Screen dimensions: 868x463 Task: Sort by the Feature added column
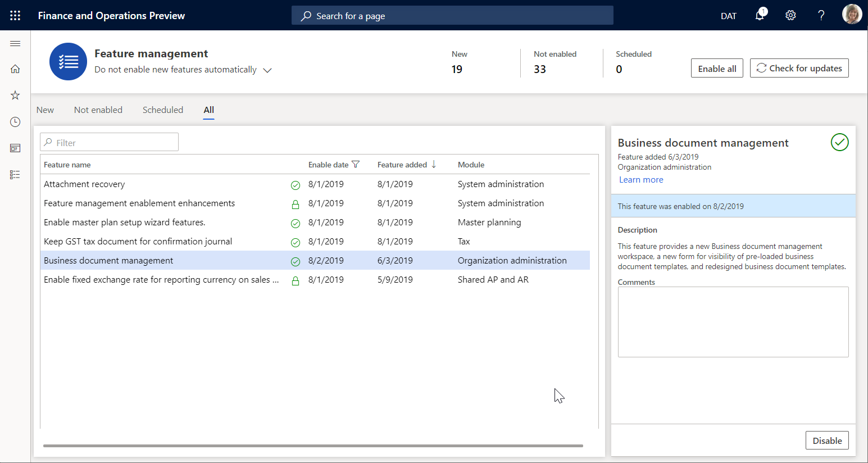pyautogui.click(x=402, y=165)
